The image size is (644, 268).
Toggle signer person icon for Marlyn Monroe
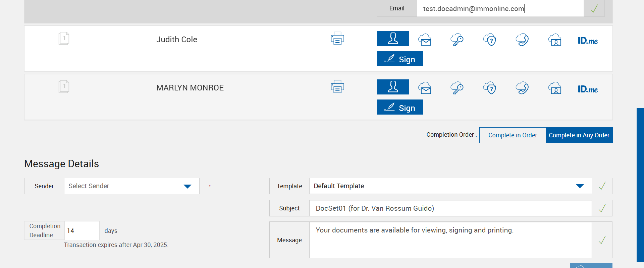click(x=393, y=87)
